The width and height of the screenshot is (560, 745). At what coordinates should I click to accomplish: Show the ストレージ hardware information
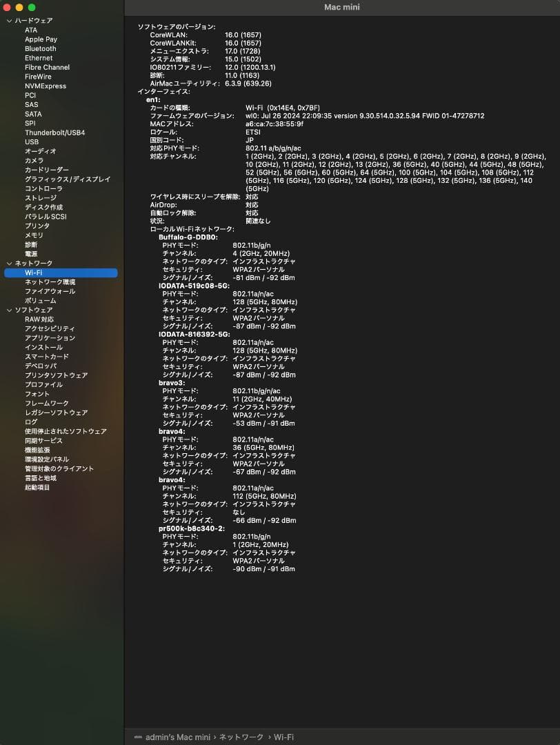[x=41, y=198]
